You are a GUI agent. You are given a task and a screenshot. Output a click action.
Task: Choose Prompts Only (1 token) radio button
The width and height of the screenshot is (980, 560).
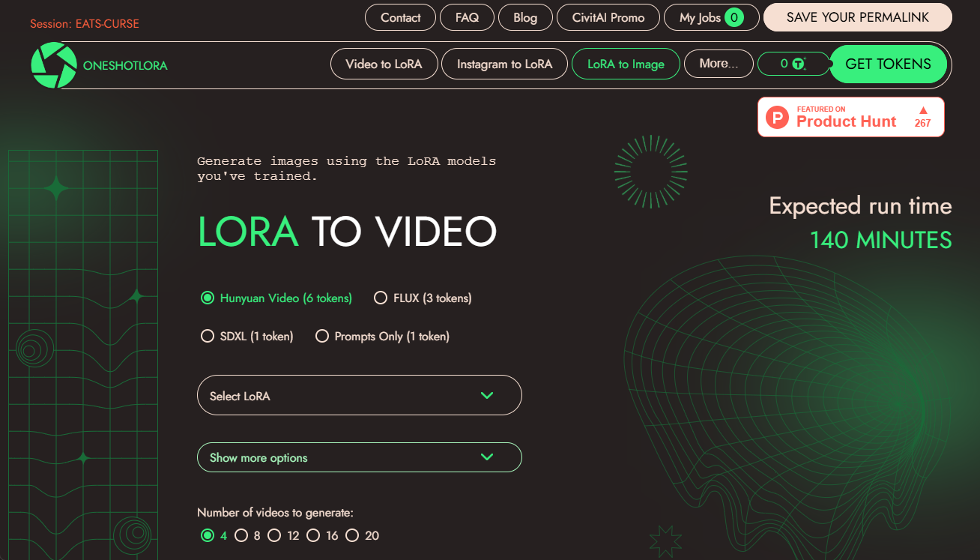point(322,337)
